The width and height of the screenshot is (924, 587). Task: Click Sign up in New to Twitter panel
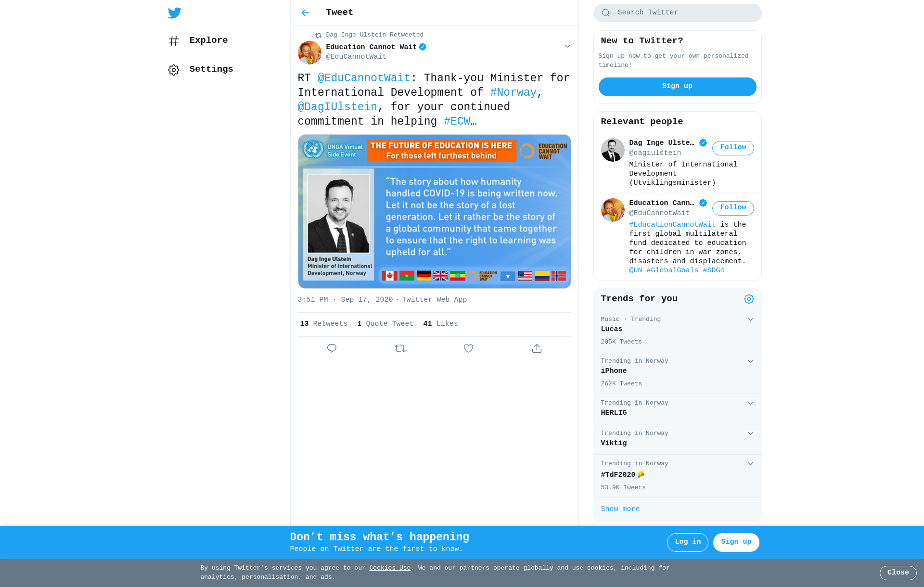pos(677,87)
